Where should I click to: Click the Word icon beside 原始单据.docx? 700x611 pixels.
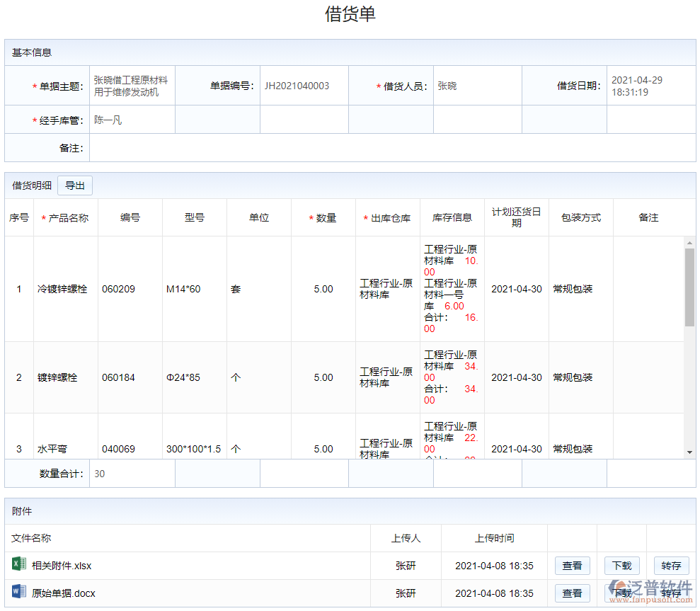[x=18, y=593]
